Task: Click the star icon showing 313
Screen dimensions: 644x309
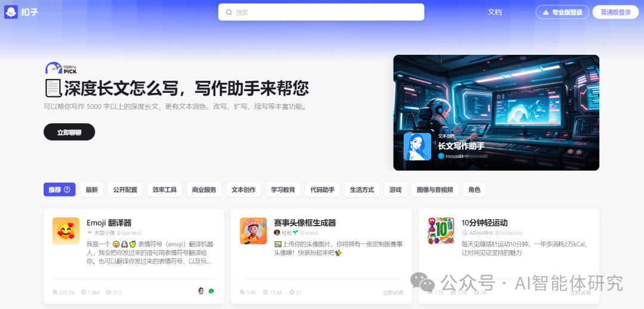Action: [109, 292]
